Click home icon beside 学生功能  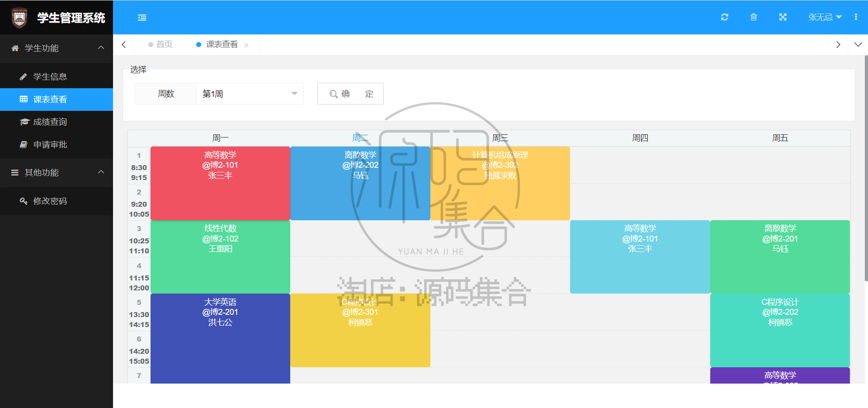click(x=15, y=48)
